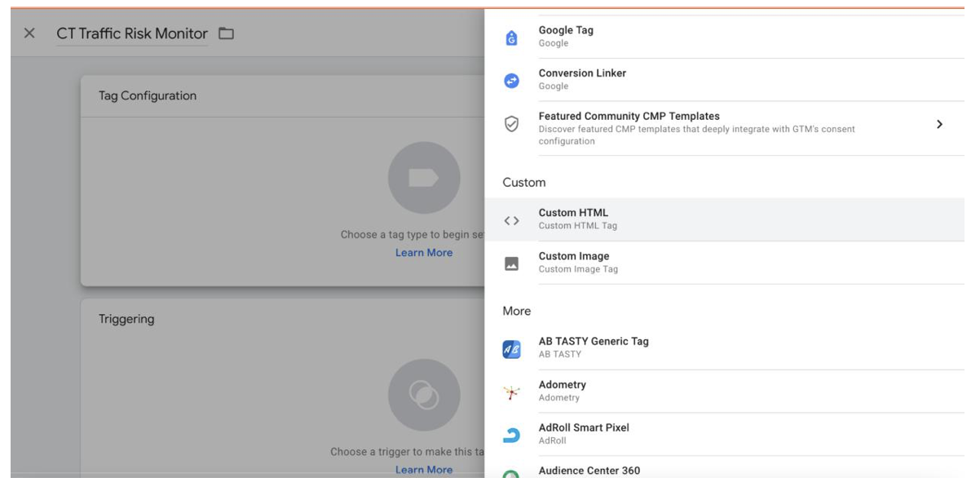Click the Tag Configuration card heading
The height and width of the screenshot is (491, 980).
pos(148,95)
